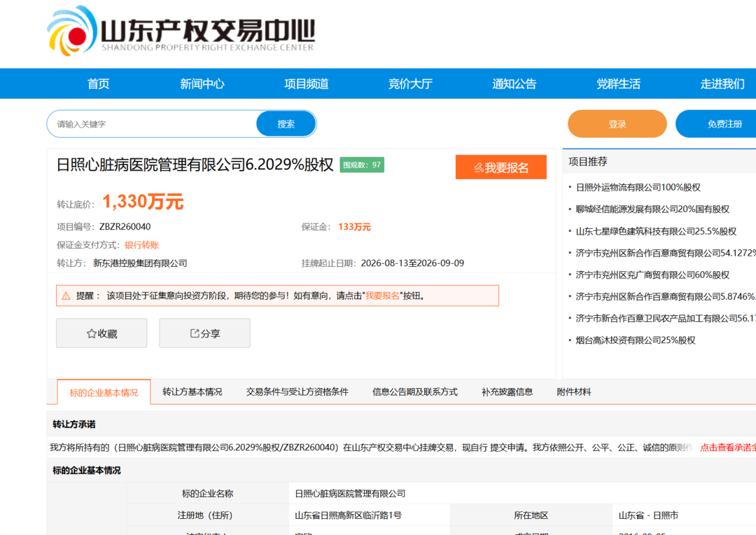Select the 标的企业基本情况 tab
The height and width of the screenshot is (535, 756).
(104, 392)
